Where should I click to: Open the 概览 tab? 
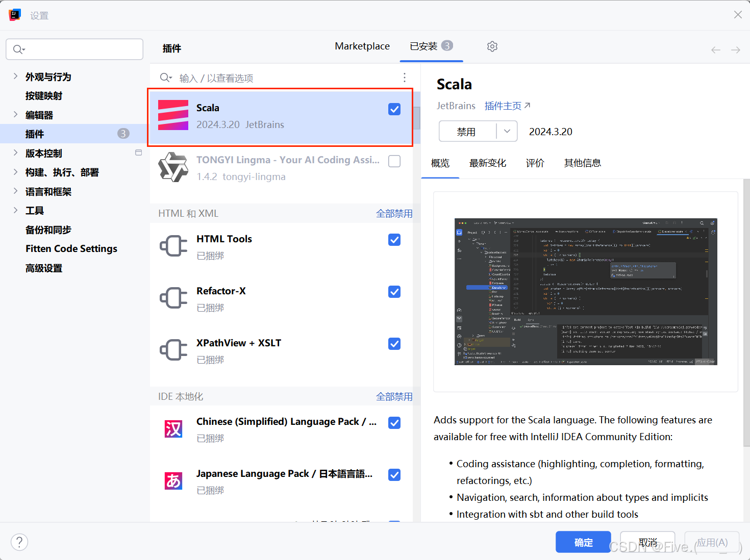tap(440, 163)
